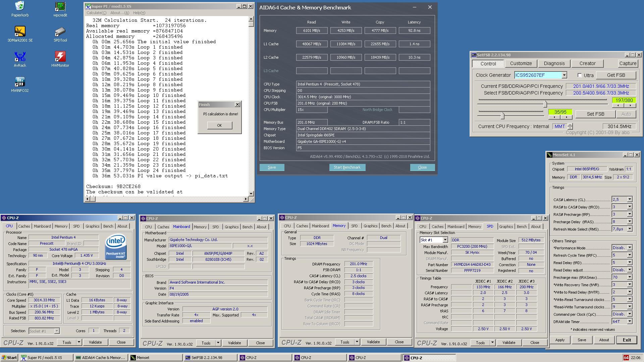Viewport: 644px width, 362px height.
Task: Open Performance Mode dropdown in MemSet
Action: coord(630,248)
